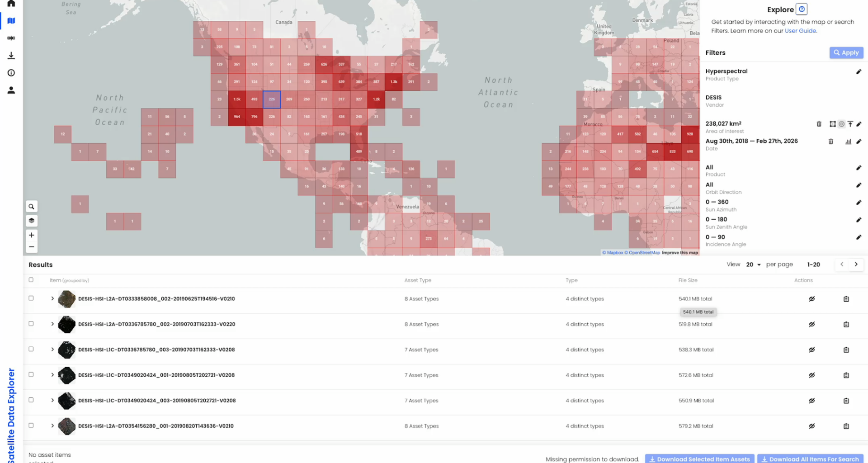Open the Downloads section in the sidebar
868x463 pixels.
pyautogui.click(x=11, y=55)
